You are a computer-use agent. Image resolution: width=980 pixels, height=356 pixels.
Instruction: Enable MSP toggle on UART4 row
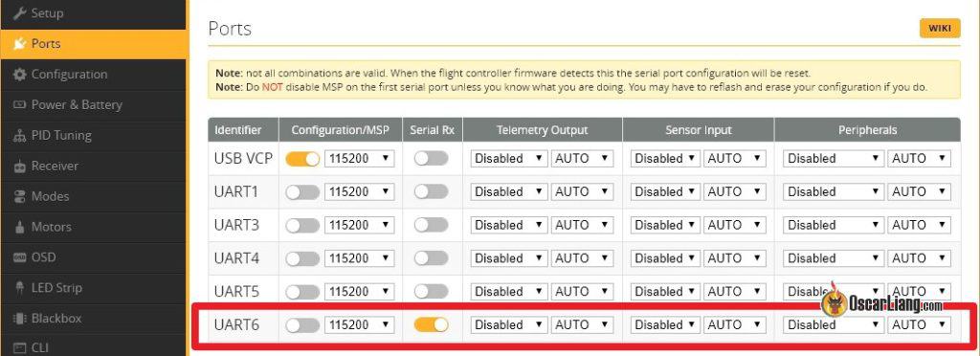coord(302,258)
